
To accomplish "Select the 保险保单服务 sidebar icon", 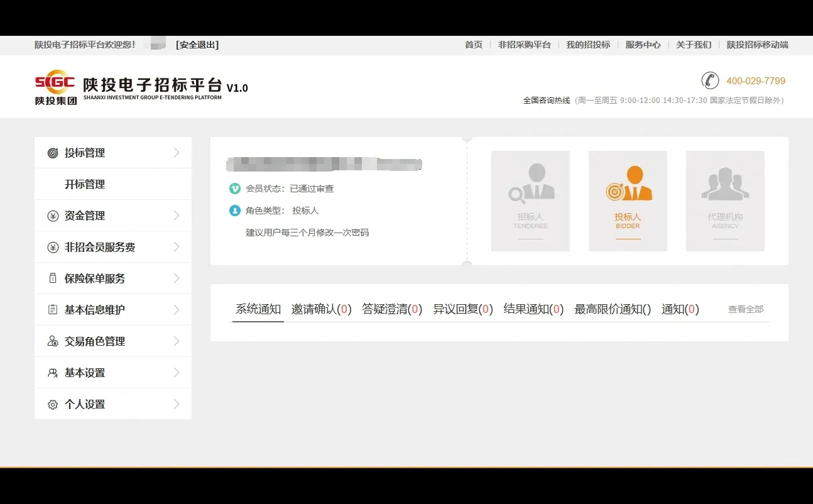I will click(x=54, y=278).
